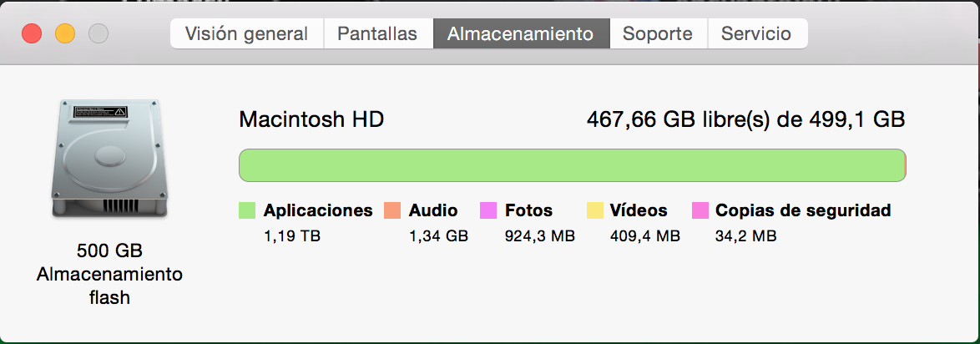
Task: Click the yellow Vídeos color swatch
Action: tap(595, 210)
